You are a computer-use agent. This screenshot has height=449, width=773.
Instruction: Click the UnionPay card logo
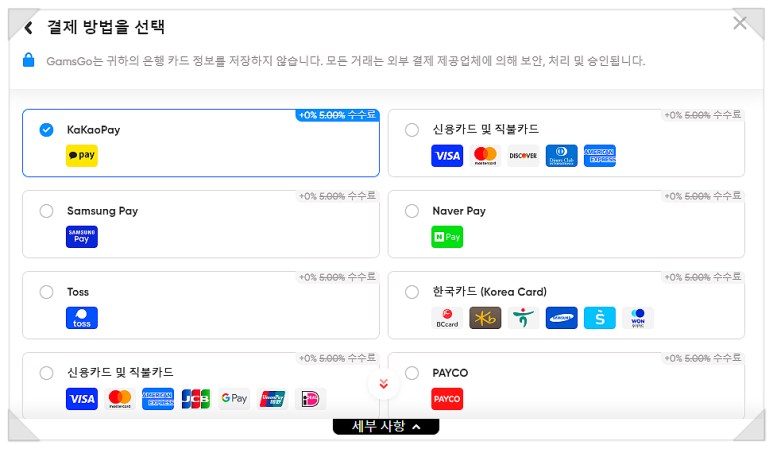273,399
